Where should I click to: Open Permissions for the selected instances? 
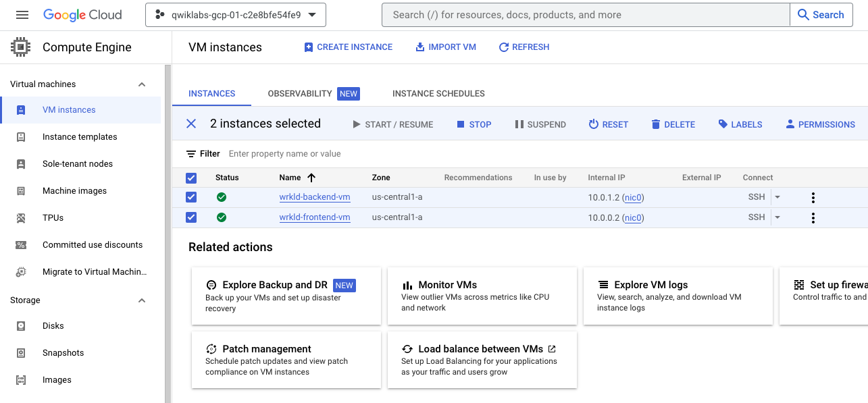[x=820, y=124]
